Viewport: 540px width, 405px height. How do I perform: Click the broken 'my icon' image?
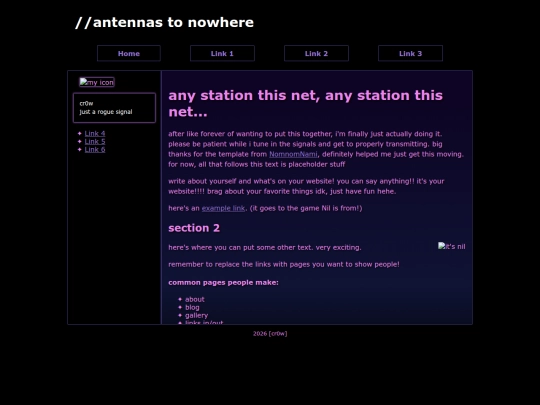(x=97, y=82)
